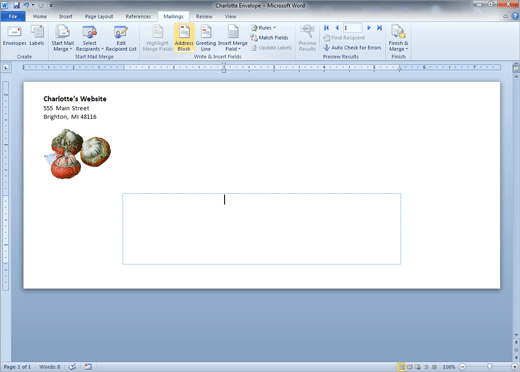Jump to first record arrow
This screenshot has height=372, width=520.
coord(326,28)
